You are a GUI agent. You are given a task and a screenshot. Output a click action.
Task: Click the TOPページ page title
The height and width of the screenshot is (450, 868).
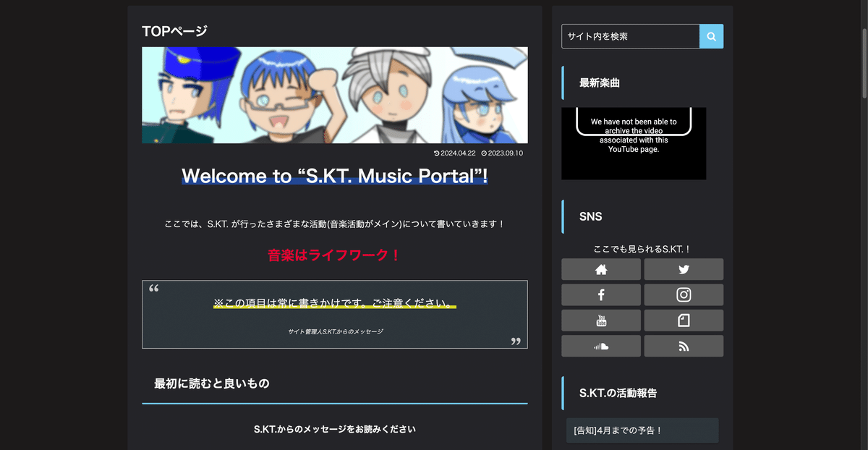tap(174, 30)
